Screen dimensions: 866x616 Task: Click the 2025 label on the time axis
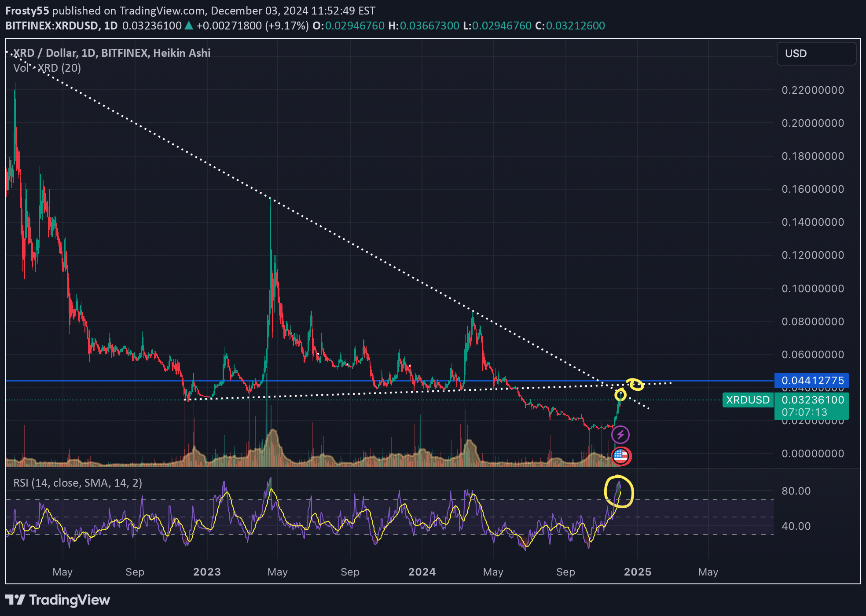tap(638, 572)
